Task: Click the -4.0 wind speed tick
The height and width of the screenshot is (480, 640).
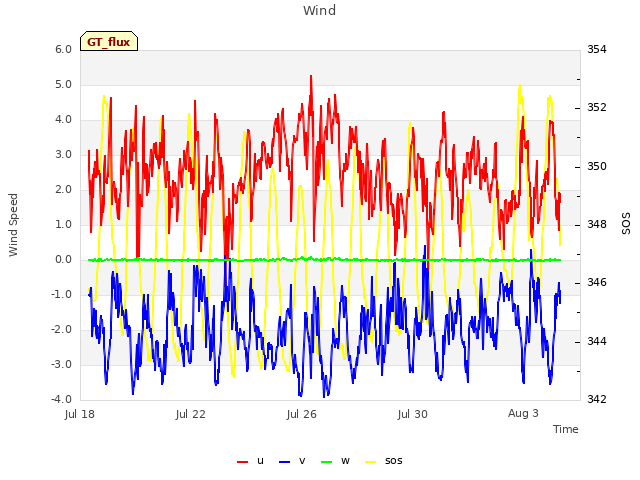Action: click(x=62, y=399)
